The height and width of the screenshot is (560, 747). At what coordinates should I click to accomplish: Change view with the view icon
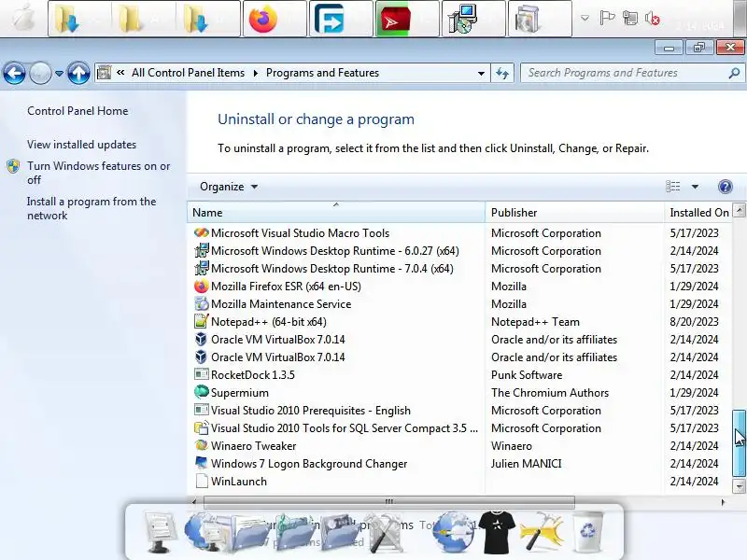[x=672, y=187]
